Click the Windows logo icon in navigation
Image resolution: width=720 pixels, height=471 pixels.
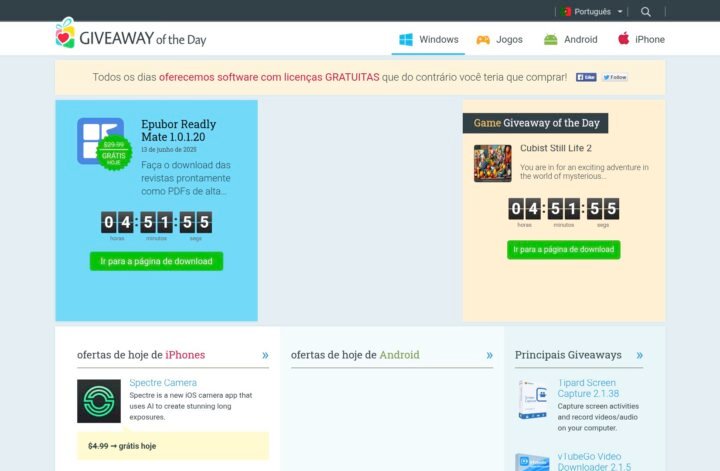[x=406, y=39]
